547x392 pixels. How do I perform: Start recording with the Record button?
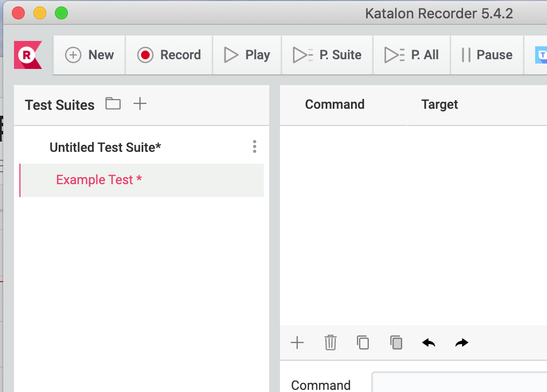click(169, 55)
